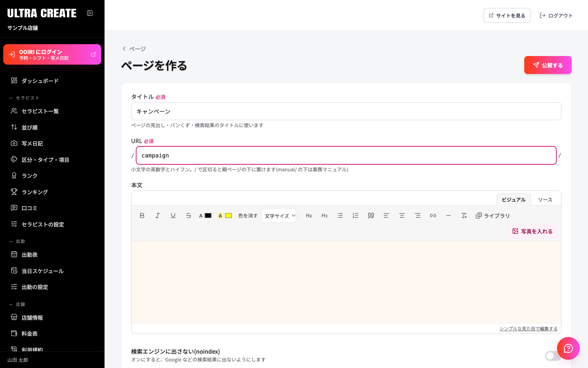Insert a blockquote
Screen dimensions: 588x368
371,215
